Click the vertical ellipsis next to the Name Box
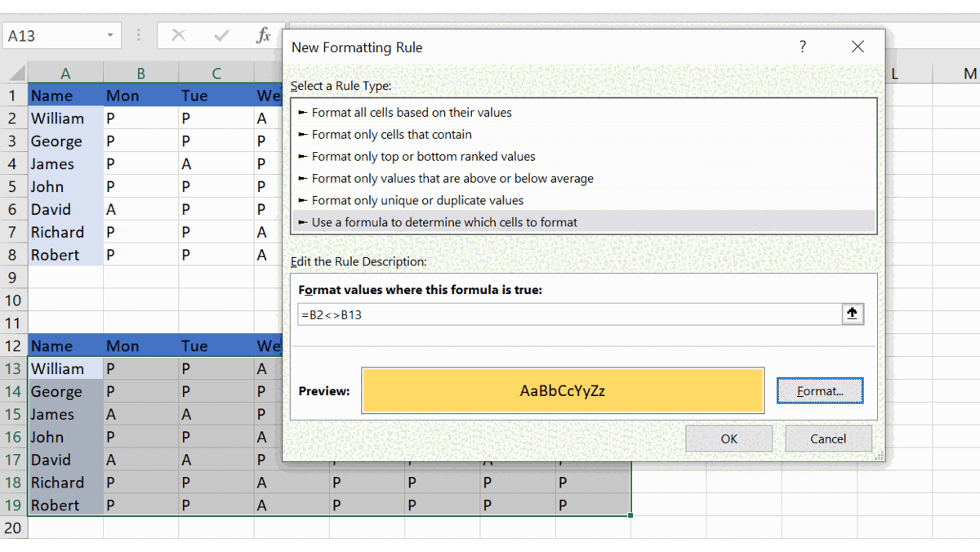 click(x=138, y=35)
